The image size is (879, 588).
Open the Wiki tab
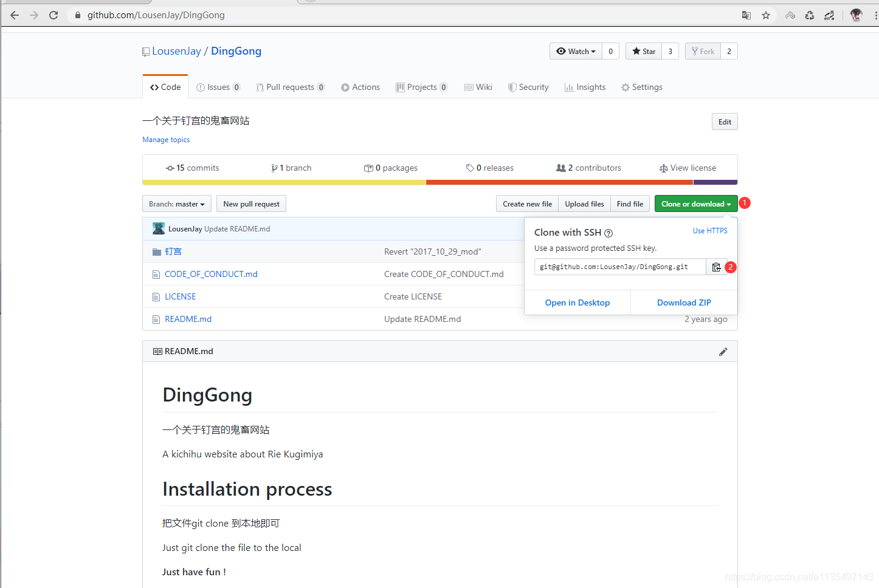(478, 87)
